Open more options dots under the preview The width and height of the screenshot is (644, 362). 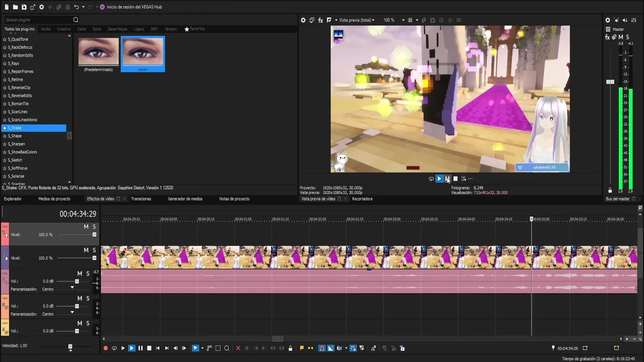470,178
